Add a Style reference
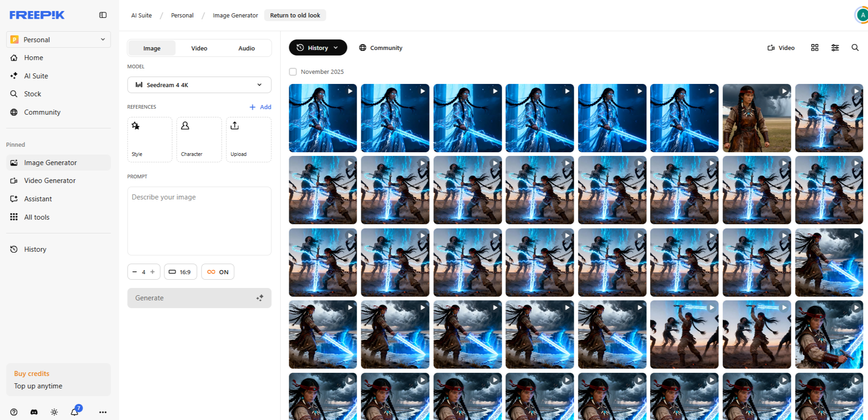The image size is (868, 420). (x=150, y=139)
